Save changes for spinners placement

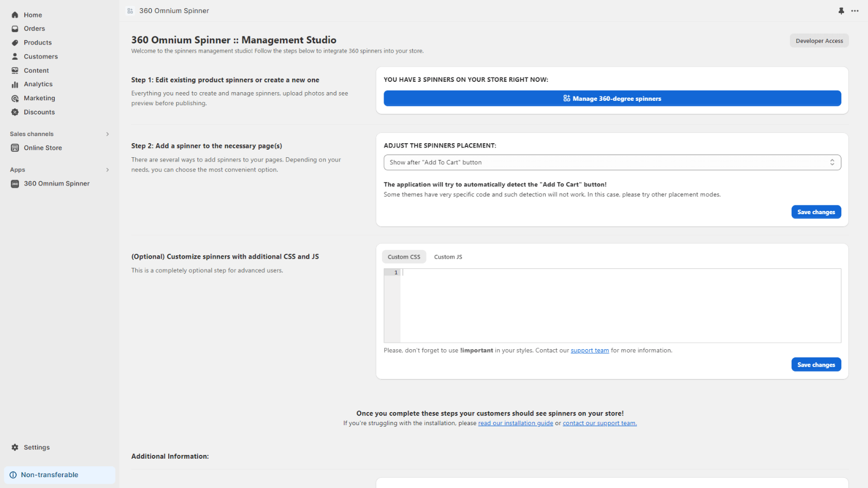(816, 212)
